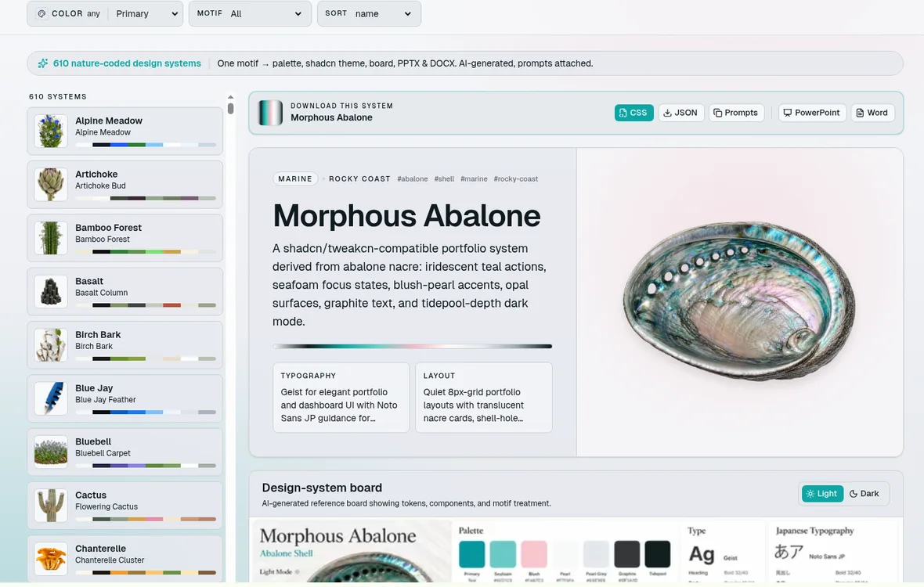The width and height of the screenshot is (924, 587).
Task: Click the abalone gradient color bar
Action: click(x=413, y=346)
